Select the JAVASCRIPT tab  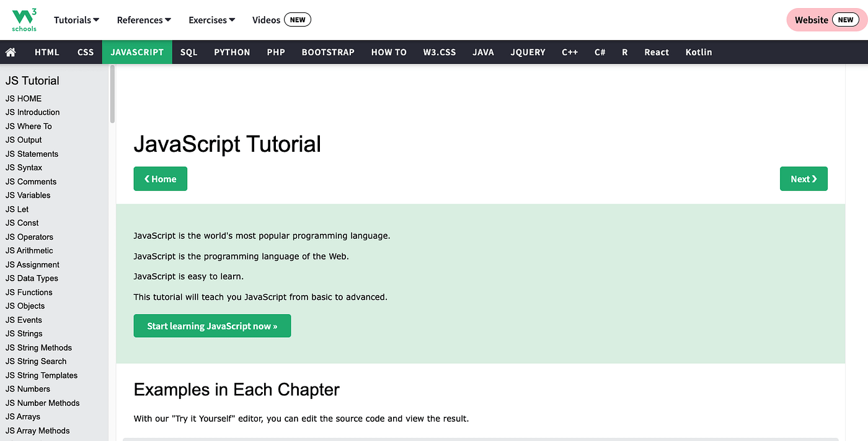tap(137, 52)
